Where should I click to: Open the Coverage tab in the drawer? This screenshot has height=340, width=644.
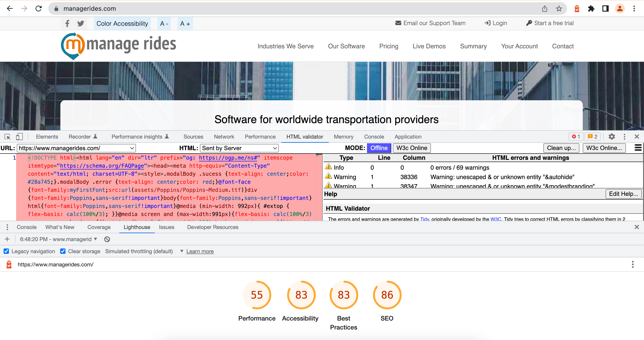(x=99, y=227)
